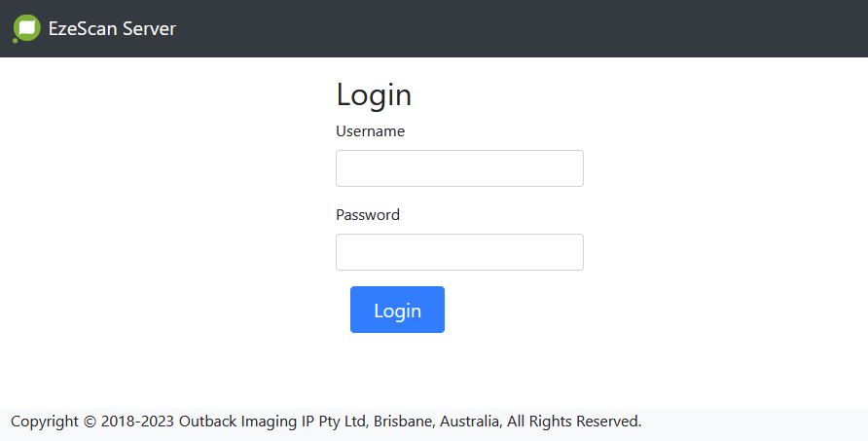The image size is (868, 441).
Task: Click the Brisbane, Australia footer text
Action: [x=438, y=422]
